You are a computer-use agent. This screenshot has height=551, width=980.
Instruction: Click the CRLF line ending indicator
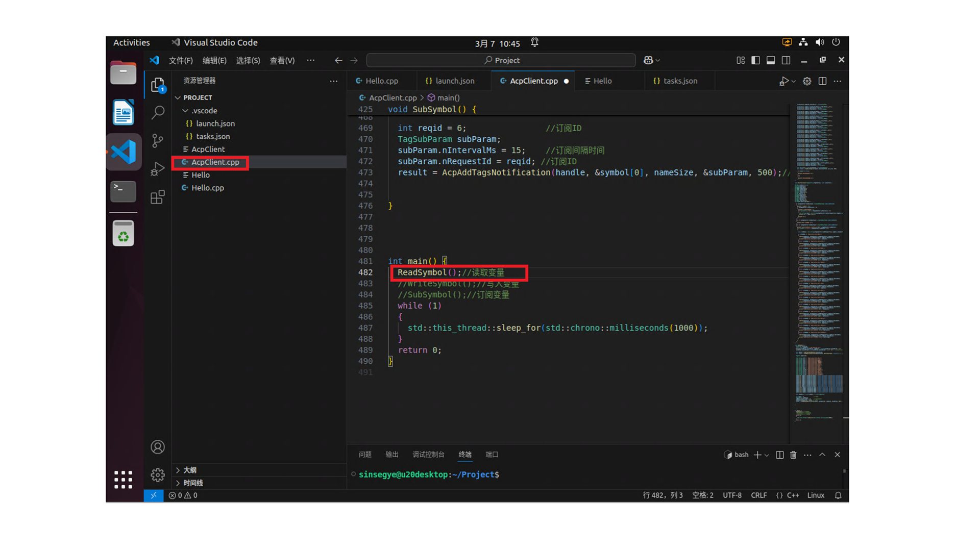758,495
